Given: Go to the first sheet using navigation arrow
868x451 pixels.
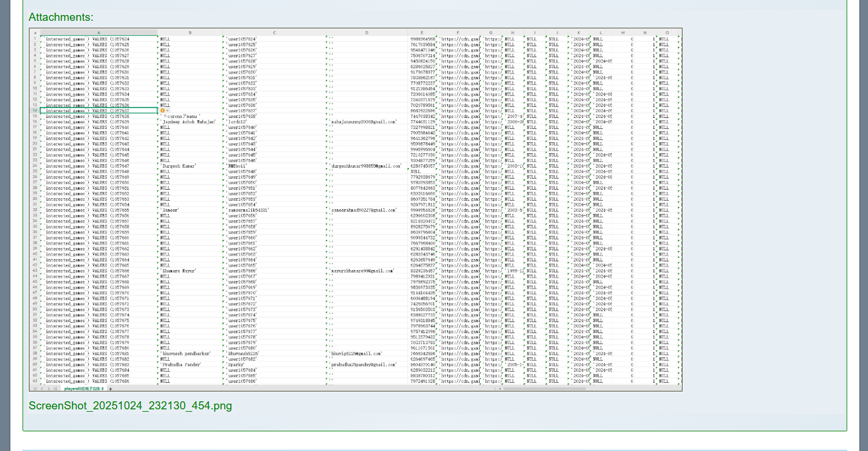Looking at the screenshot, I should pos(35,389).
